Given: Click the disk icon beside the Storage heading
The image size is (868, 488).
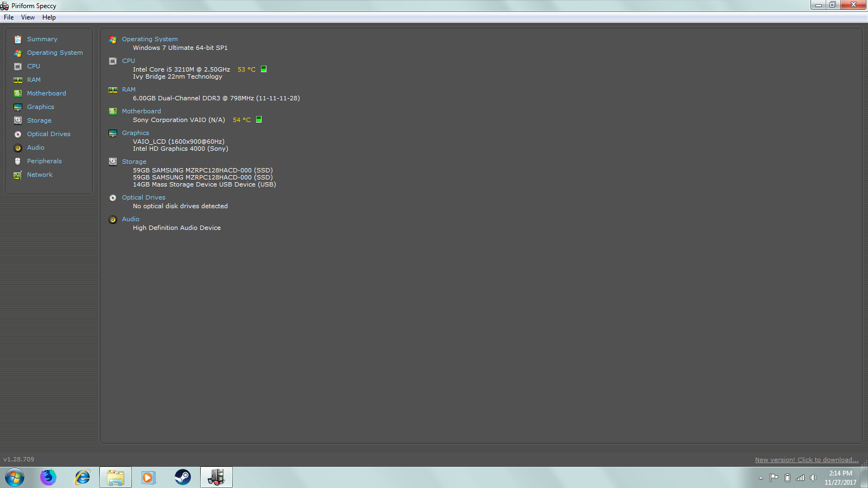Looking at the screenshot, I should (x=113, y=162).
